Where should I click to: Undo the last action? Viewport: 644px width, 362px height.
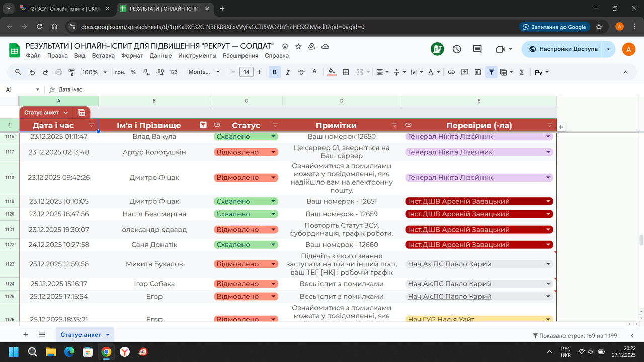(32, 72)
